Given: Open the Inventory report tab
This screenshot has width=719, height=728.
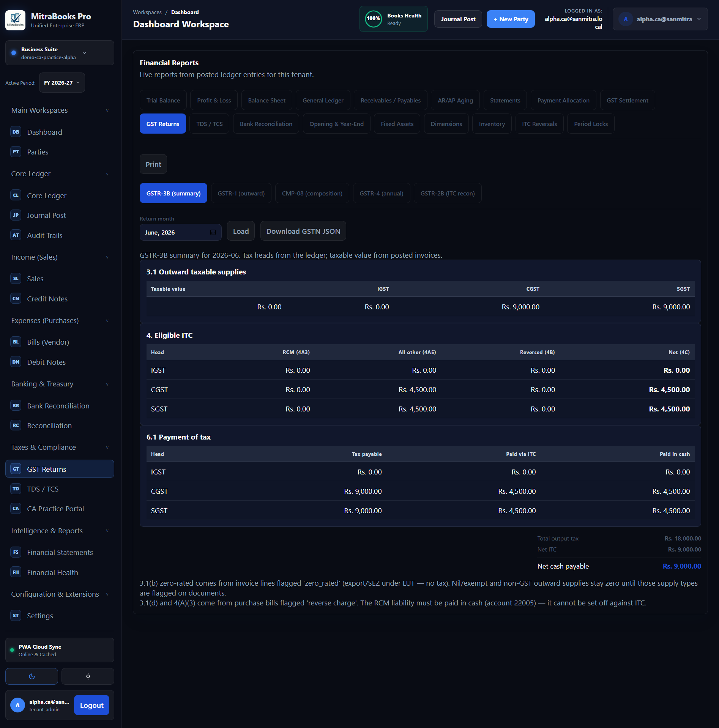Looking at the screenshot, I should click(492, 124).
